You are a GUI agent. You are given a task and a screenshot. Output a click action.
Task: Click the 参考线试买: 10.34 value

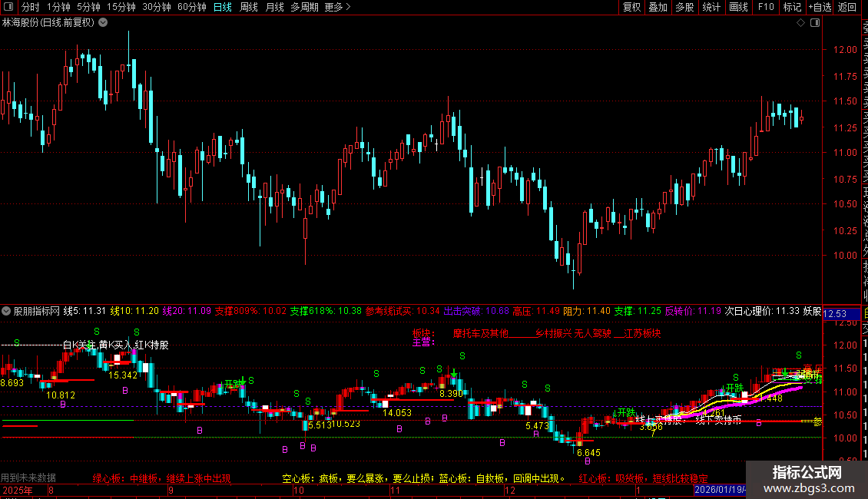(x=403, y=311)
